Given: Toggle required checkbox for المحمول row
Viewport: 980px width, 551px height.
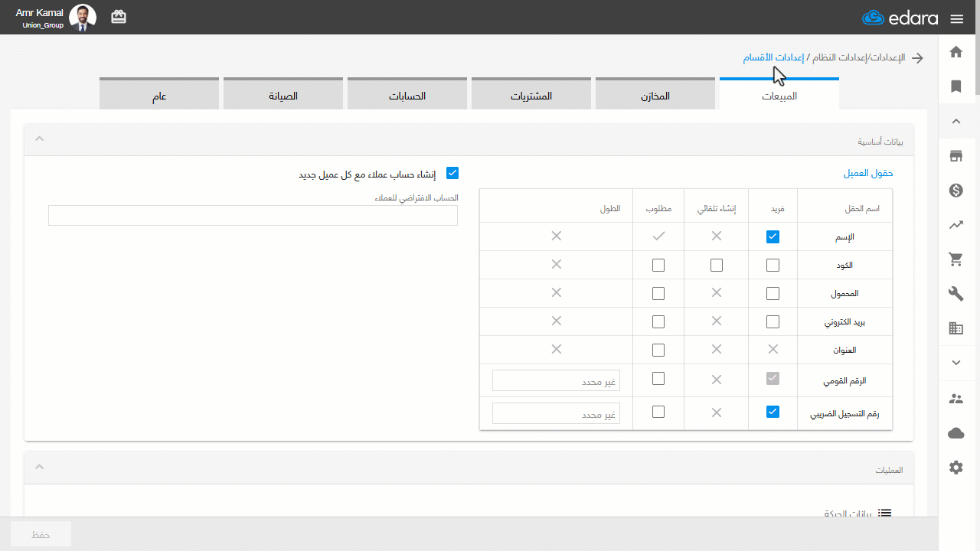Looking at the screenshot, I should (x=658, y=293).
